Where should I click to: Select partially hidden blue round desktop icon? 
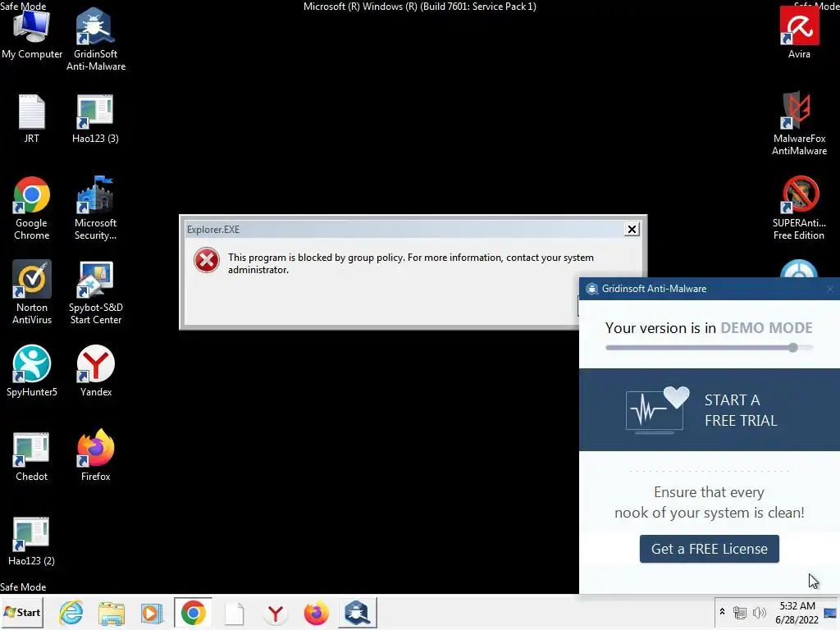click(x=799, y=268)
